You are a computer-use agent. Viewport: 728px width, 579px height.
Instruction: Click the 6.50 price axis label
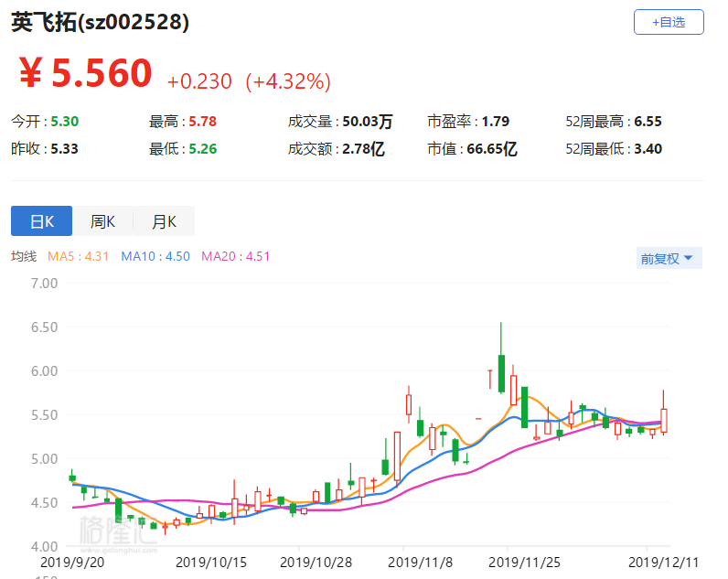pyautogui.click(x=44, y=327)
